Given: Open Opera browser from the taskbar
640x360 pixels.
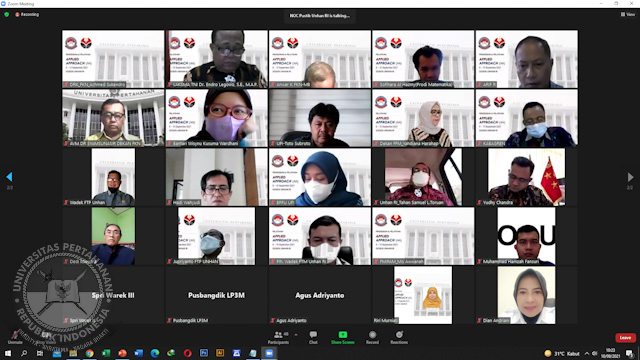Looking at the screenshot, I should coord(187,353).
